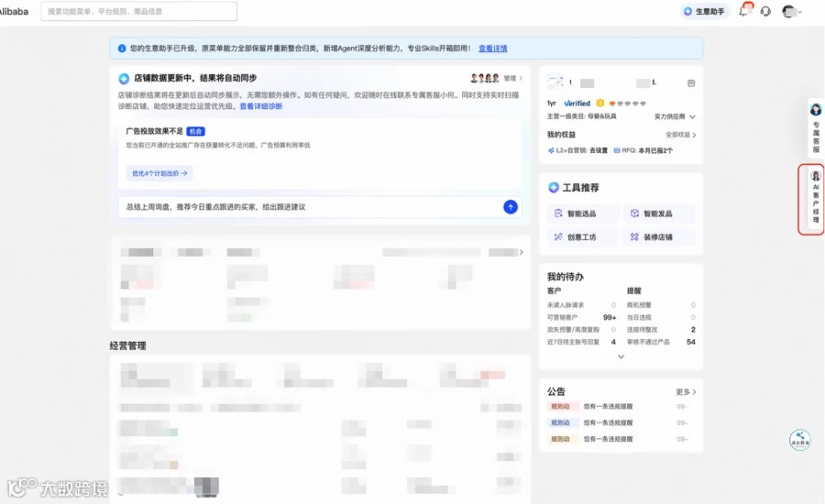Click the headset customer service icon

point(765,11)
